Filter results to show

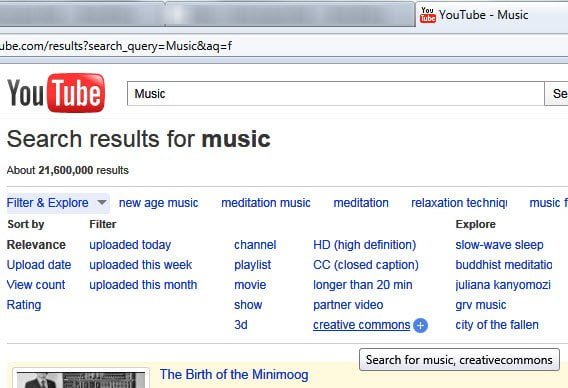tap(248, 305)
